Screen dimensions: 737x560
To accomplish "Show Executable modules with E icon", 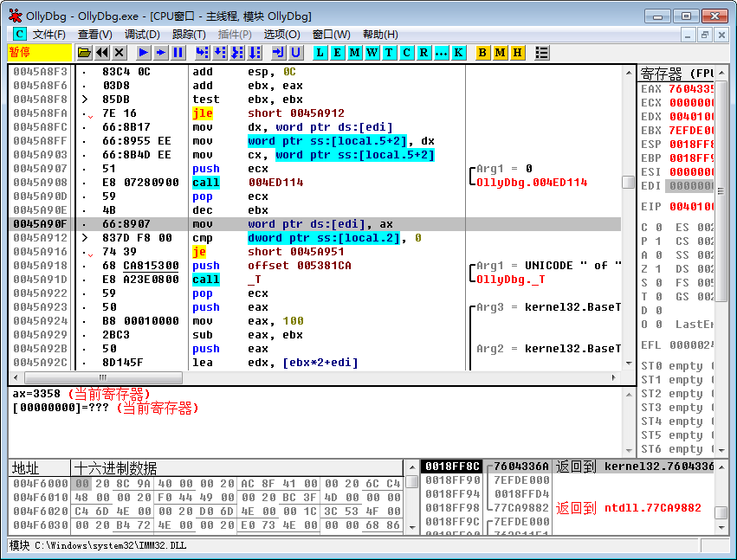I will click(x=338, y=53).
